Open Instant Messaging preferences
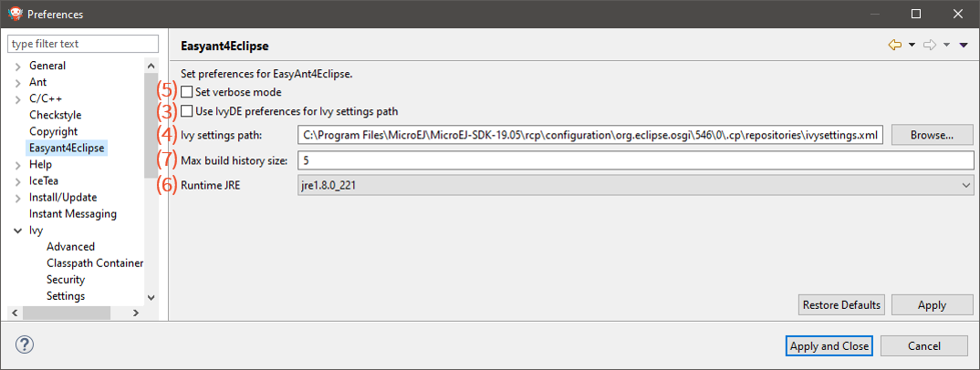Viewport: 980px width, 370px height. pyautogui.click(x=72, y=214)
